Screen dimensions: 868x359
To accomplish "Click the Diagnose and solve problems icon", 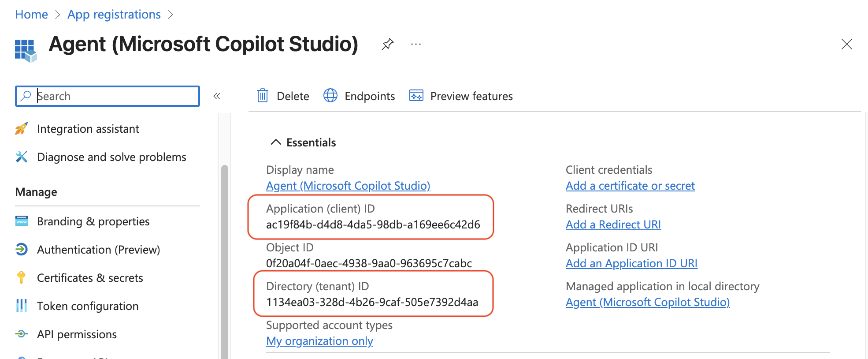I will tap(21, 157).
